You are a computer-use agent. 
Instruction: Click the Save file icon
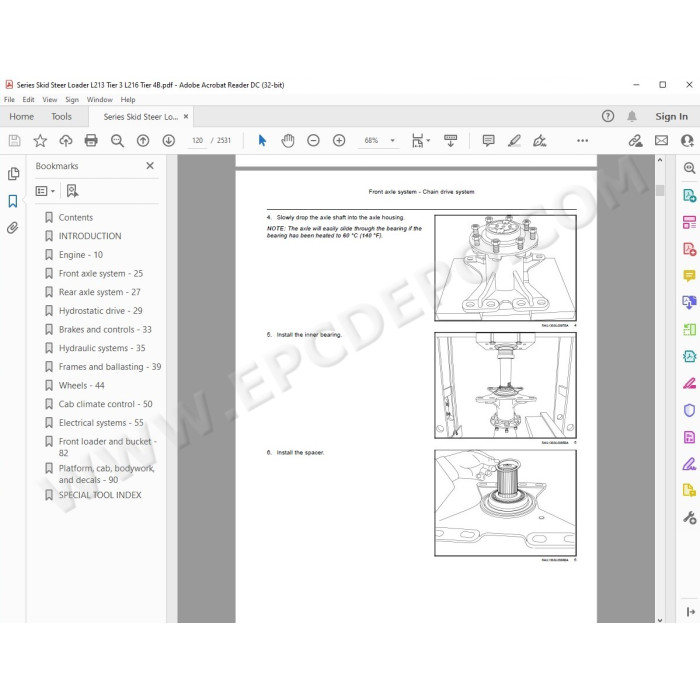(14, 141)
